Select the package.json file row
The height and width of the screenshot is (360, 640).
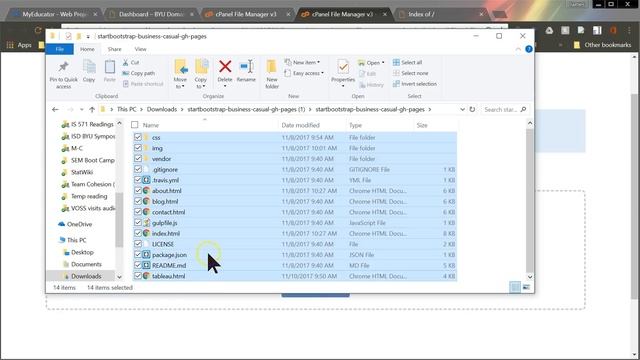pos(294,255)
